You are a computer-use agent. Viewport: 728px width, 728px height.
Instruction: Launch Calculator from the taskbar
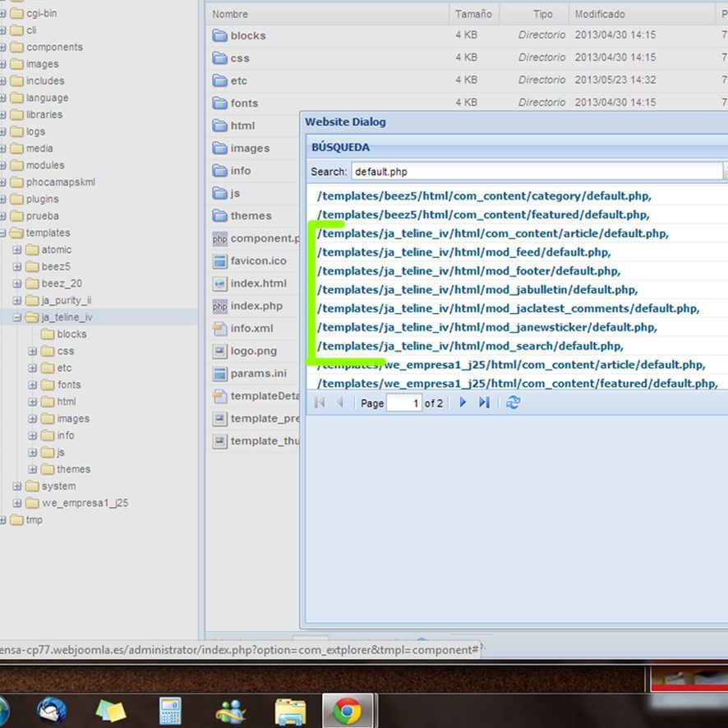(170, 711)
